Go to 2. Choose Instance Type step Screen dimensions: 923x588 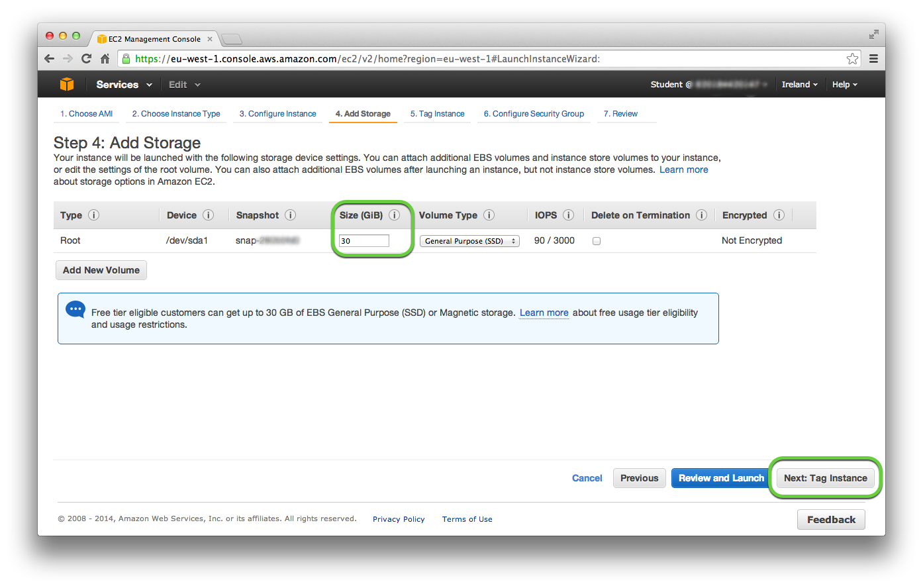(176, 114)
